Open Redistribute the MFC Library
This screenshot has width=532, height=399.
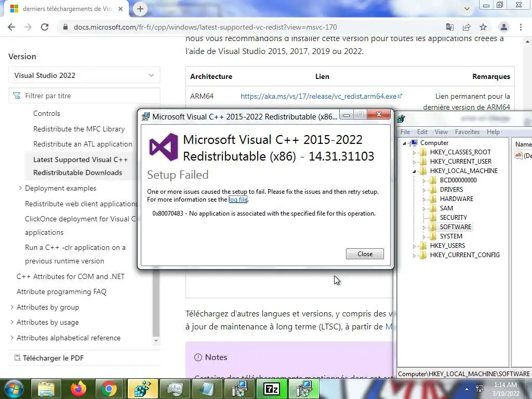click(x=79, y=129)
